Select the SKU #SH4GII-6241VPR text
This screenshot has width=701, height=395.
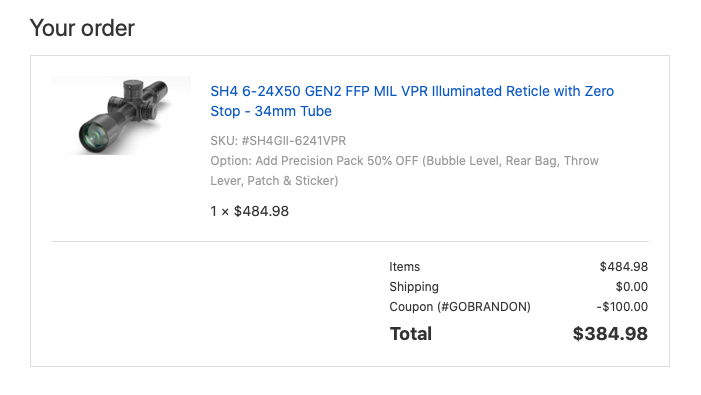click(278, 141)
